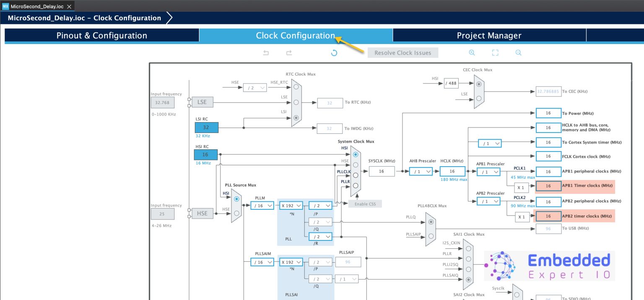Open the Project Manager tab
The height and width of the screenshot is (300, 644).
(x=489, y=36)
